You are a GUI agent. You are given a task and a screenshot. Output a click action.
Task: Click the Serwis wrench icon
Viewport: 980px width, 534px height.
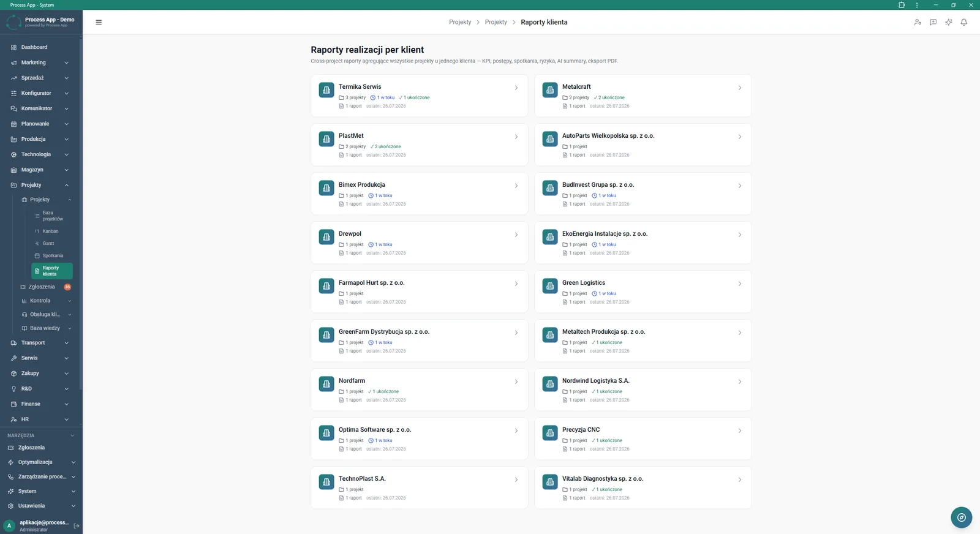tap(13, 358)
